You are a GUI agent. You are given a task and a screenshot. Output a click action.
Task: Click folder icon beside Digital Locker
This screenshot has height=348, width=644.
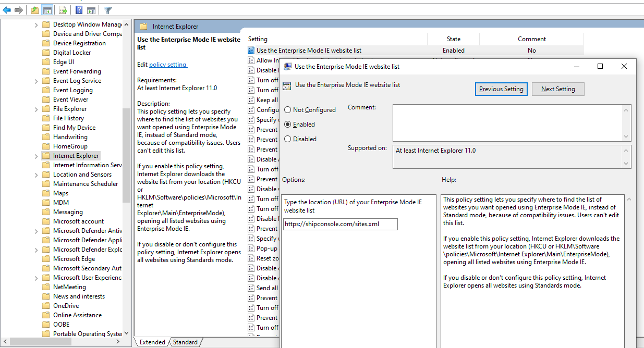46,53
